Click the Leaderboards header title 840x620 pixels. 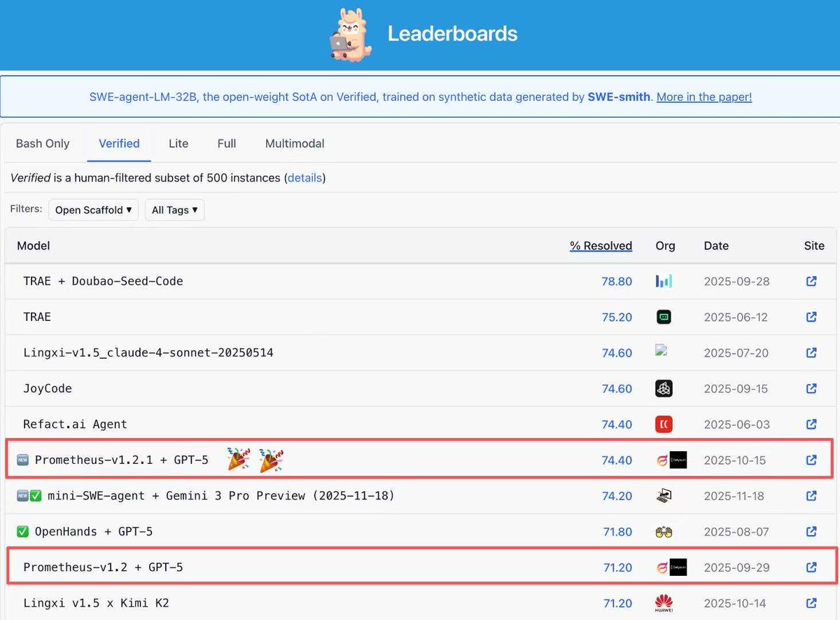[453, 33]
